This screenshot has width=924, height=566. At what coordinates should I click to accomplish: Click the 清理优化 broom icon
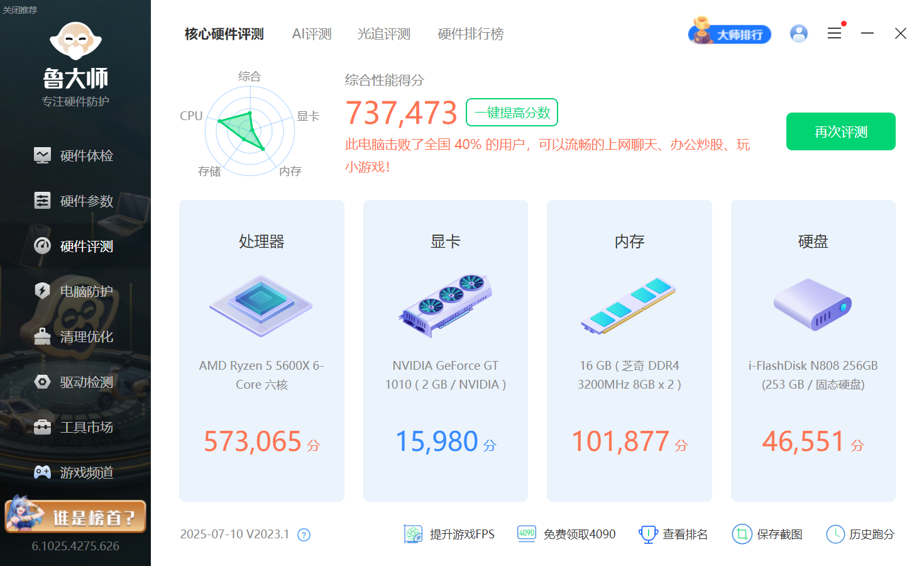(42, 336)
